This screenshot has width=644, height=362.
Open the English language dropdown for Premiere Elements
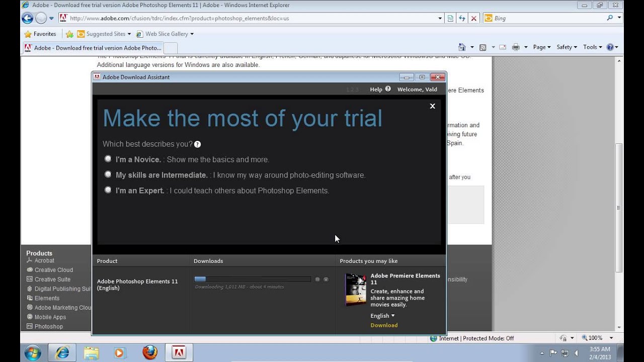pos(382,316)
